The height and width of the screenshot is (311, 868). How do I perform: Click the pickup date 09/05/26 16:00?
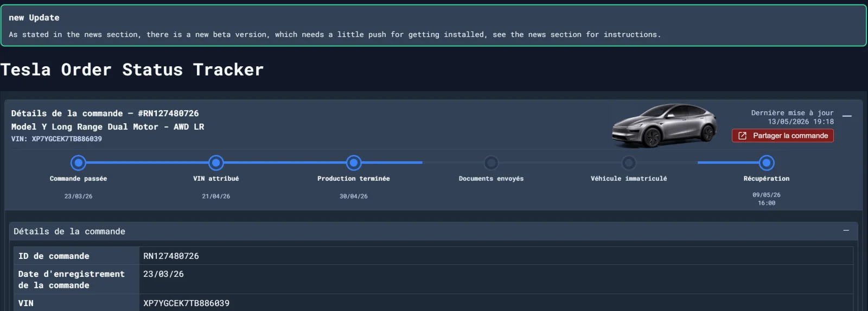click(x=767, y=199)
